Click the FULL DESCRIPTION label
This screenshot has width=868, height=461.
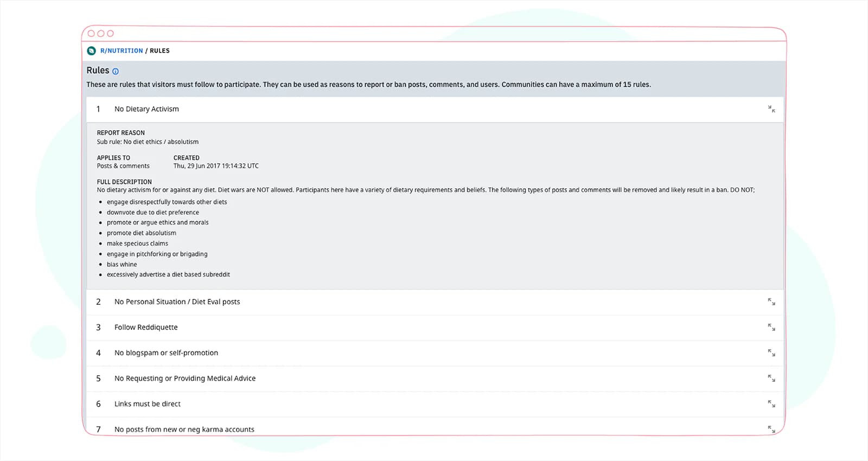(x=124, y=182)
